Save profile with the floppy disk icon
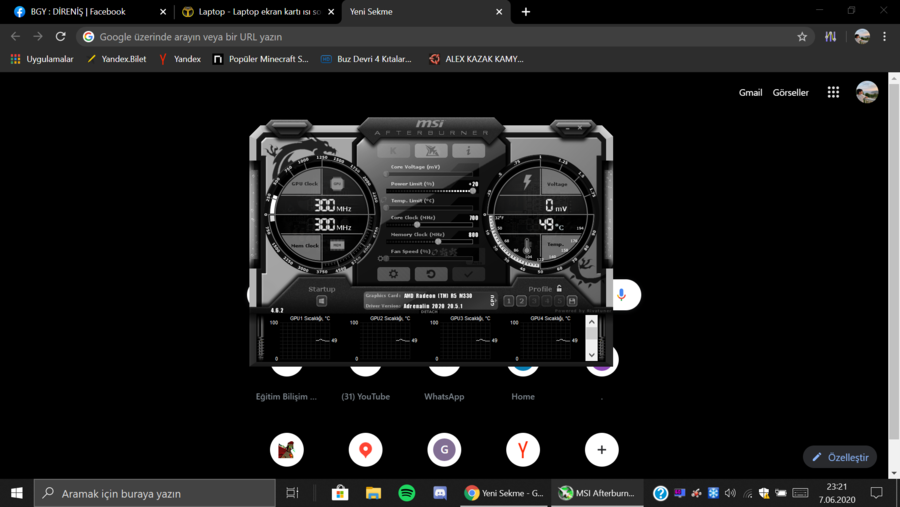 point(572,301)
